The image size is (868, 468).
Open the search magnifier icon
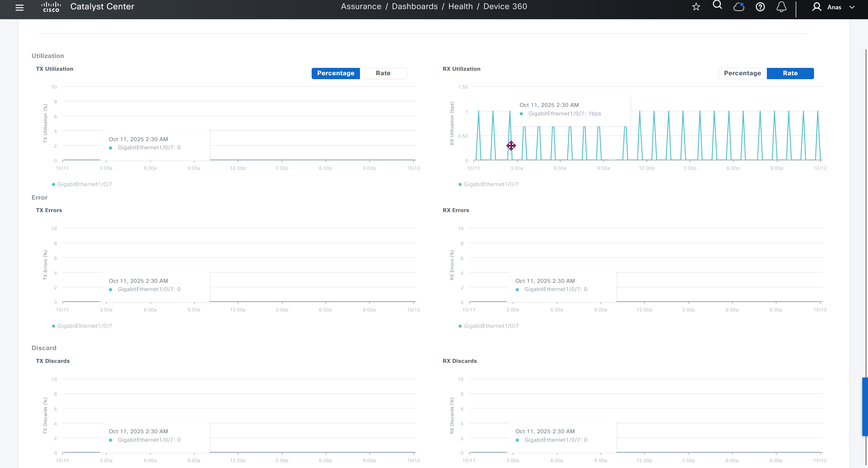717,5
